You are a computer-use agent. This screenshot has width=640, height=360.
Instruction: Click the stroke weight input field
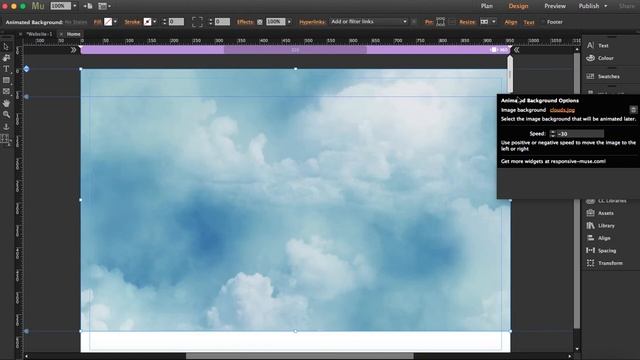[176, 22]
